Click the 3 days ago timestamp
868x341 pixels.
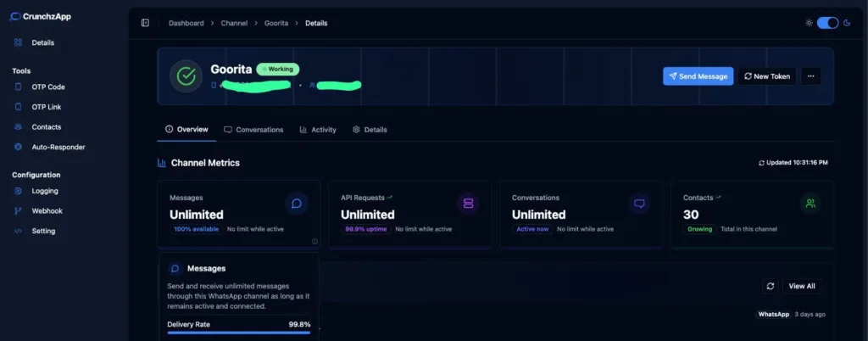810,315
